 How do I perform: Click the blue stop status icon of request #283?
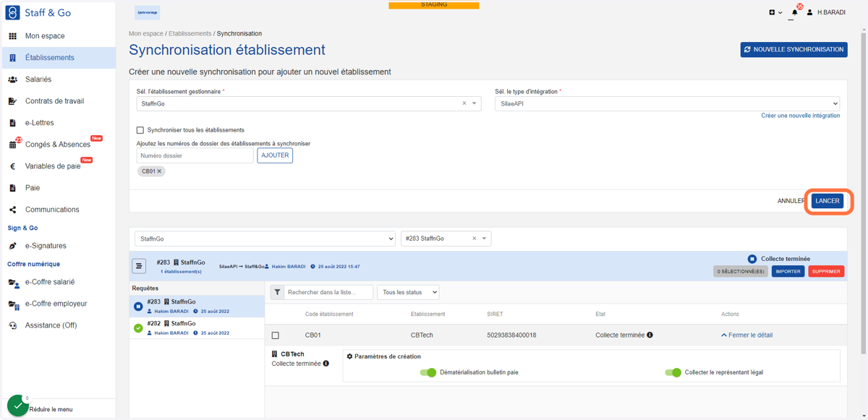pyautogui.click(x=138, y=307)
